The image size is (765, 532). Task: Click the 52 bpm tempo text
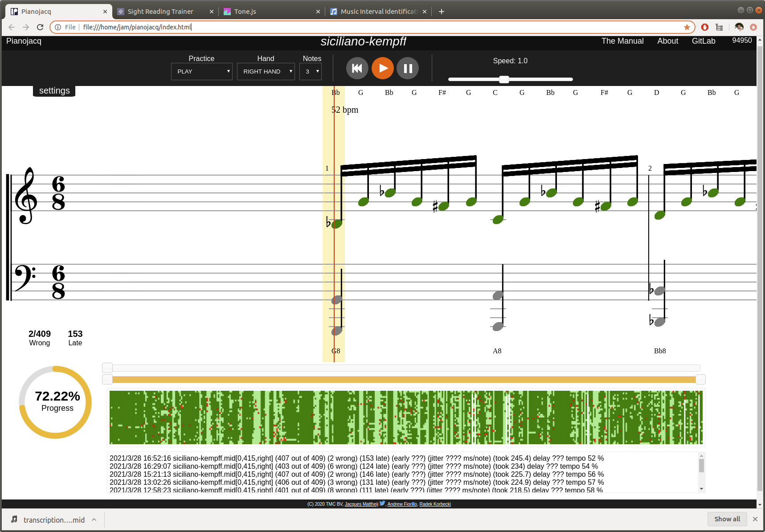(x=345, y=110)
